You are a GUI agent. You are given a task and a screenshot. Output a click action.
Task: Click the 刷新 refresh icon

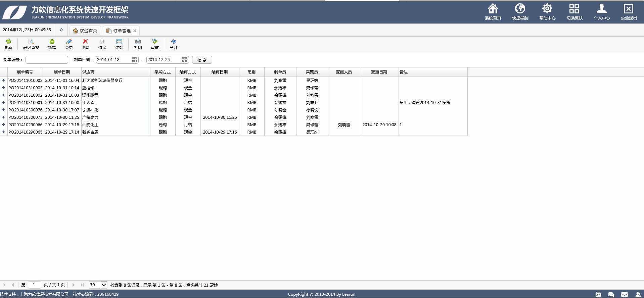tap(8, 42)
